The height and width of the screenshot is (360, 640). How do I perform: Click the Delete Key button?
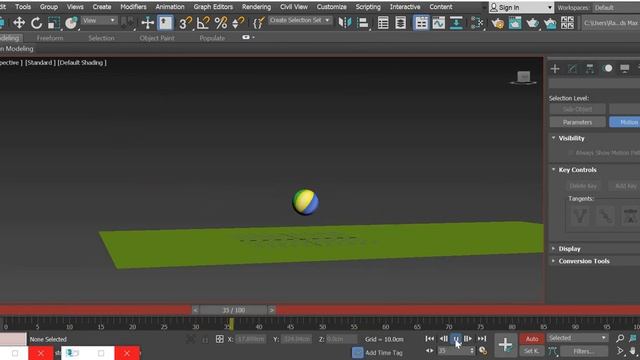pos(583,186)
